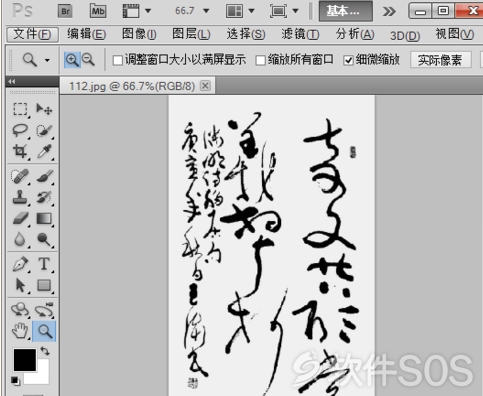Viewport: 483px width, 396px height.
Task: Swap foreground and background colors
Action: [45, 351]
